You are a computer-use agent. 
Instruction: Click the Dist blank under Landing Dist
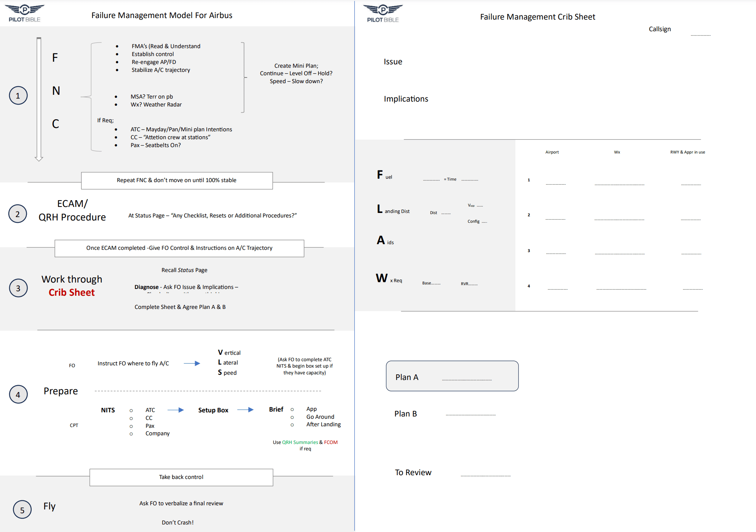pos(446,213)
